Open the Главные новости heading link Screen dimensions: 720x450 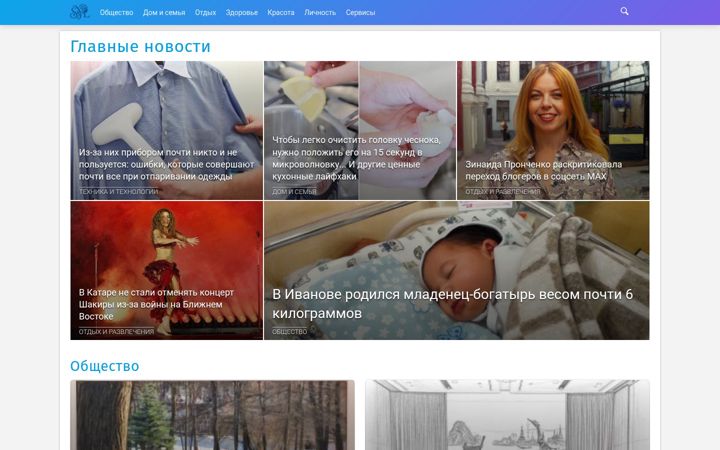pos(141,46)
